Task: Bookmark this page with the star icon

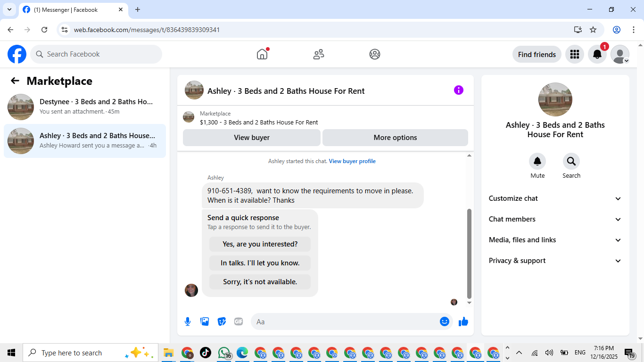Action: (x=593, y=30)
